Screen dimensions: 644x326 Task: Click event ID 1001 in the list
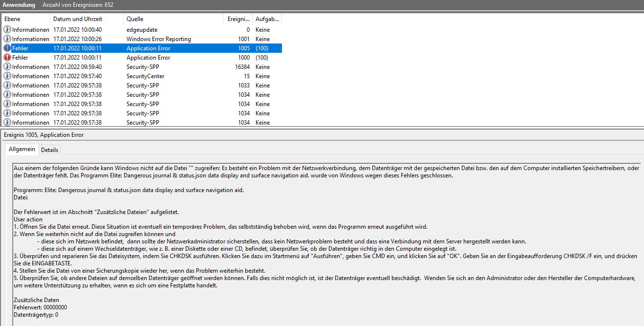tap(244, 39)
